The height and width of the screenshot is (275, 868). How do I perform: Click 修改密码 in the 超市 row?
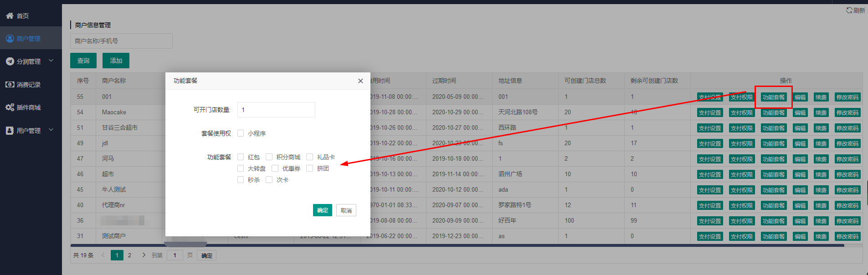tap(847, 174)
